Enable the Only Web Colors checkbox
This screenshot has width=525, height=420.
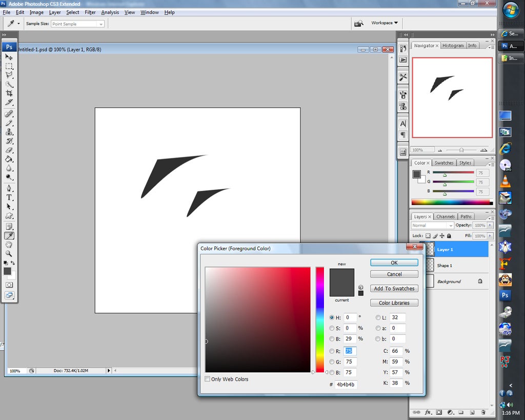(x=207, y=379)
